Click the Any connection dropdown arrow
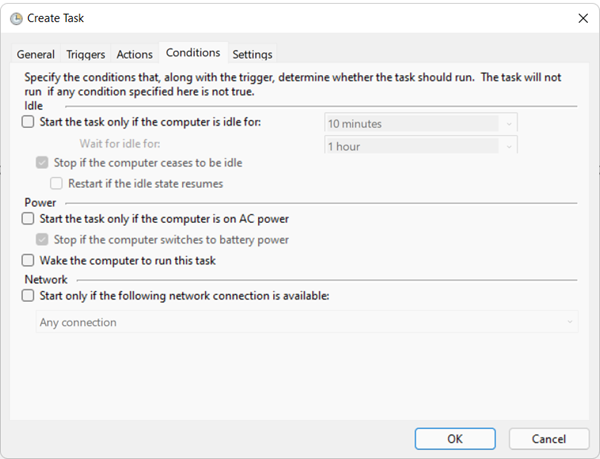Viewport: 600px width, 459px height. [570, 322]
